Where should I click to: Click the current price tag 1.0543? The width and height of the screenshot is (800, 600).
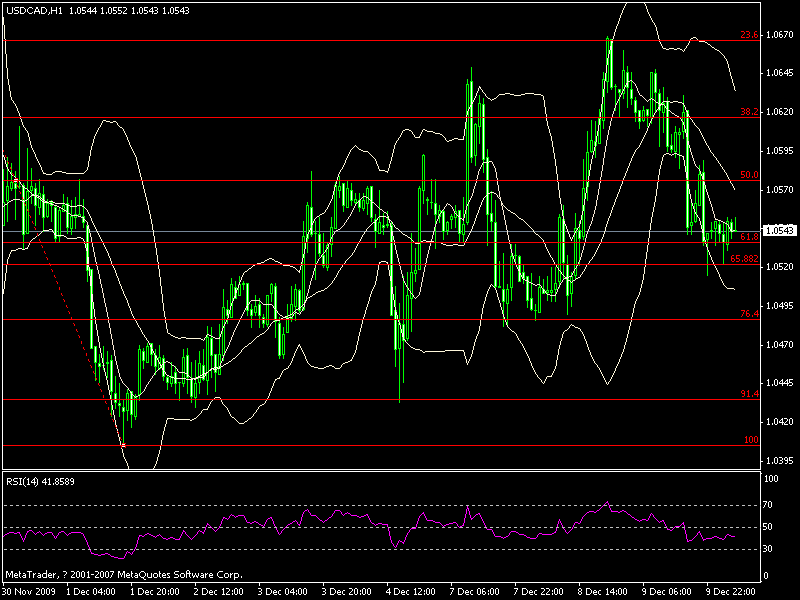[x=780, y=231]
